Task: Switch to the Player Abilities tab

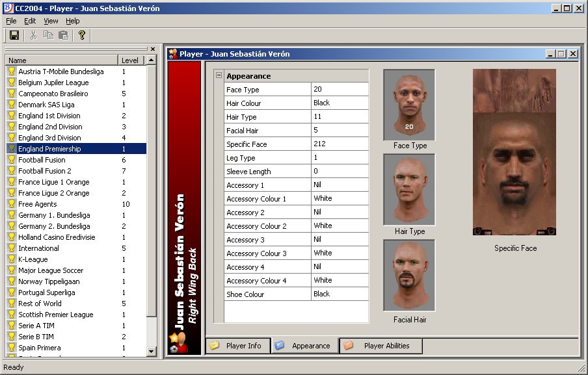Action: click(381, 346)
